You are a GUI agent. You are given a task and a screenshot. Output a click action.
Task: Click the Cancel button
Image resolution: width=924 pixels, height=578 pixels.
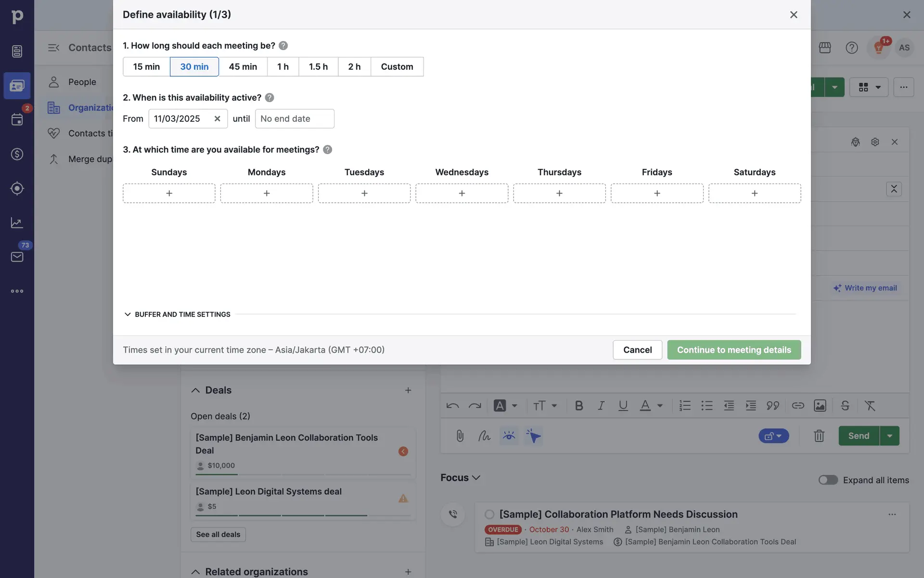[637, 350]
